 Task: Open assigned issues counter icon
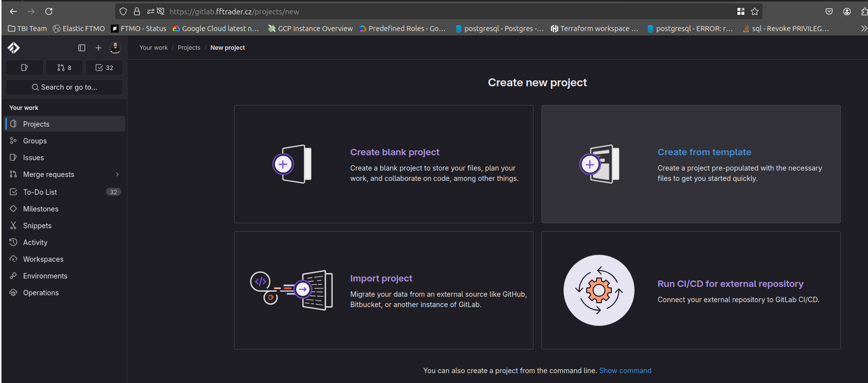25,68
